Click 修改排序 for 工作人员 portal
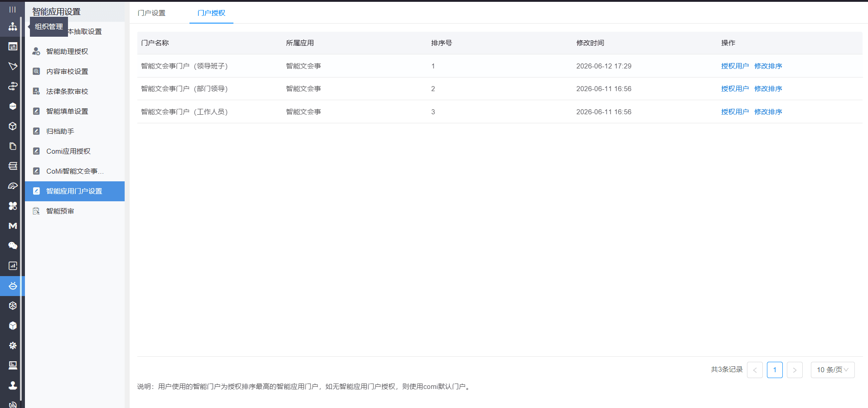The height and width of the screenshot is (408, 868). click(768, 112)
